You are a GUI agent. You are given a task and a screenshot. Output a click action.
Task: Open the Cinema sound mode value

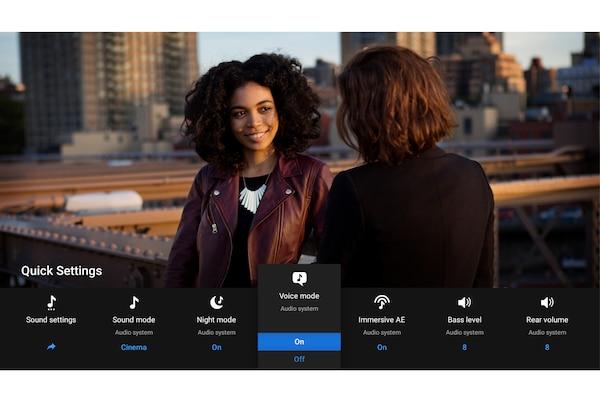click(134, 347)
